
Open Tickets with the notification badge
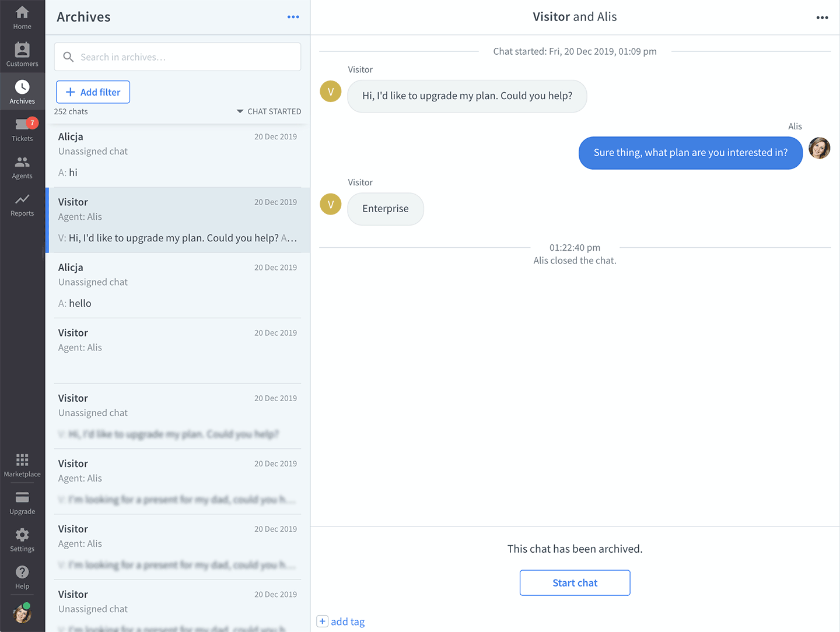pyautogui.click(x=22, y=129)
